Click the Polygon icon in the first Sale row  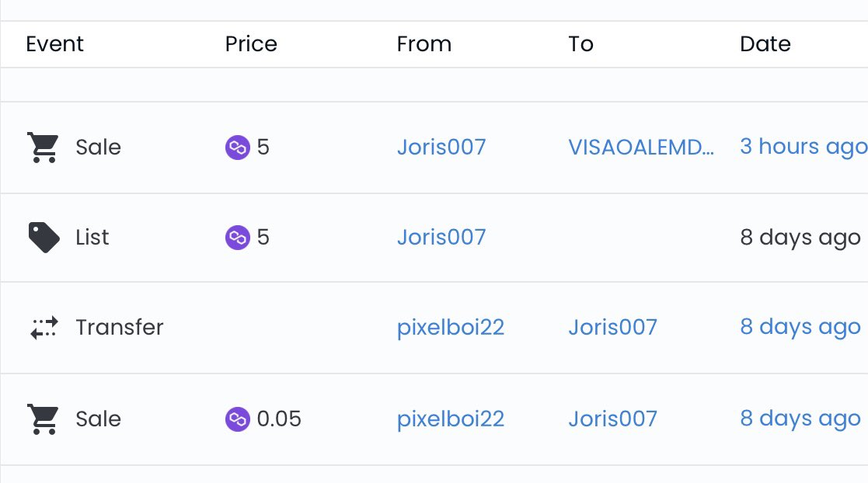click(238, 148)
